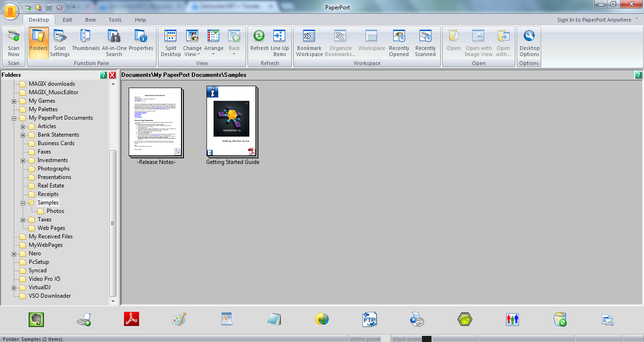Open Recently Scanned list

(425, 42)
